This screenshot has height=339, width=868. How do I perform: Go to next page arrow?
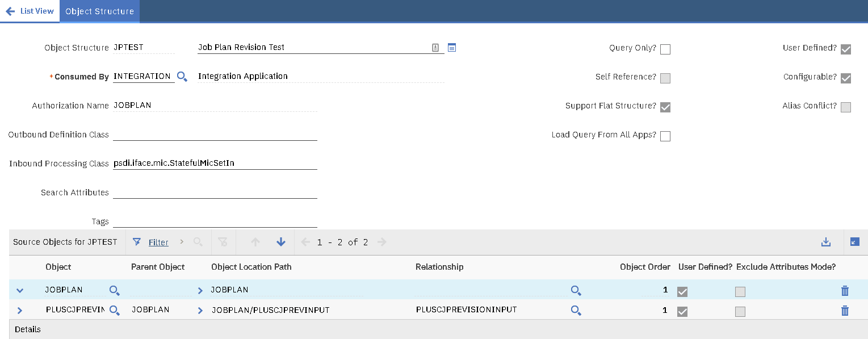click(x=382, y=242)
